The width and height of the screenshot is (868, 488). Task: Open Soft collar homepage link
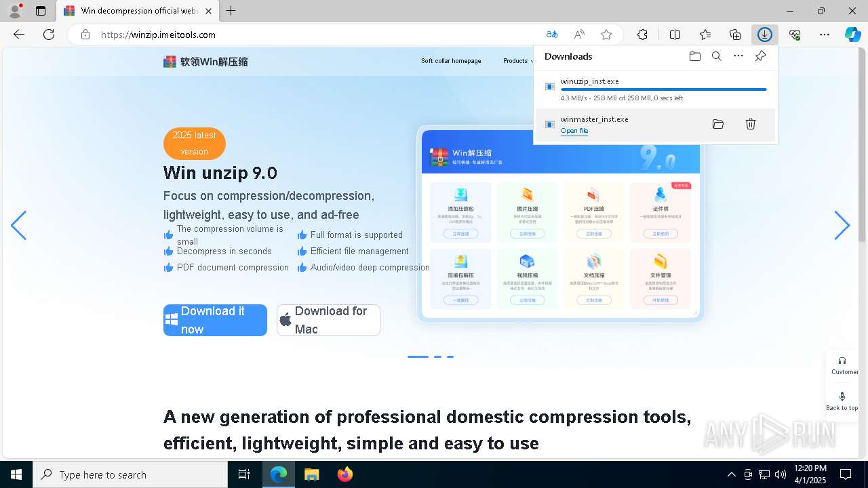coord(451,61)
